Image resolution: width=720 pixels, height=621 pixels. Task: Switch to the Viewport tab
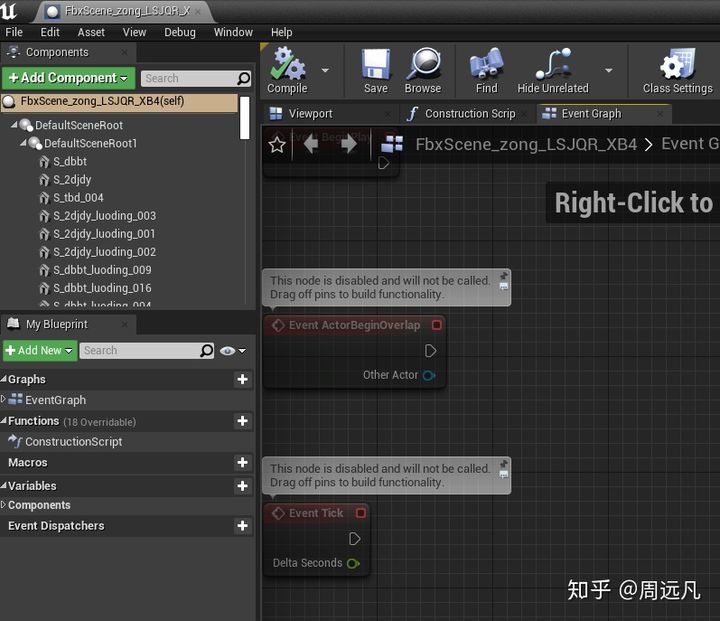(x=330, y=113)
